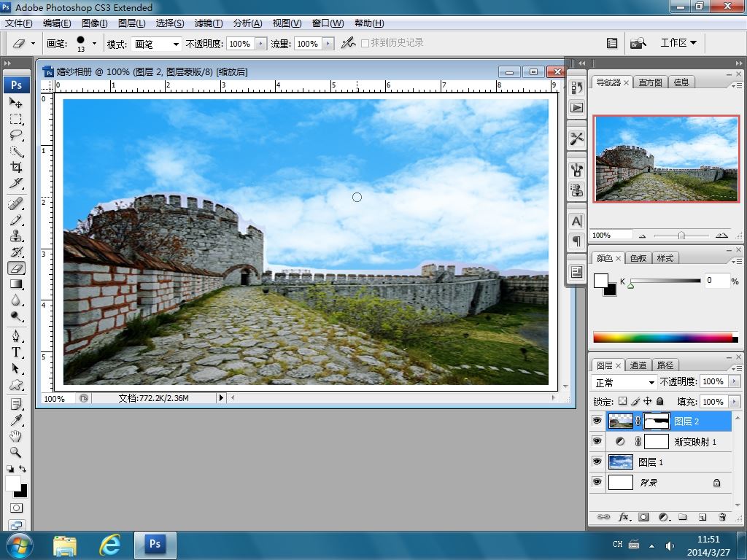The image size is (747, 560).
Task: Toggle Quick Mask mode
Action: click(16, 508)
